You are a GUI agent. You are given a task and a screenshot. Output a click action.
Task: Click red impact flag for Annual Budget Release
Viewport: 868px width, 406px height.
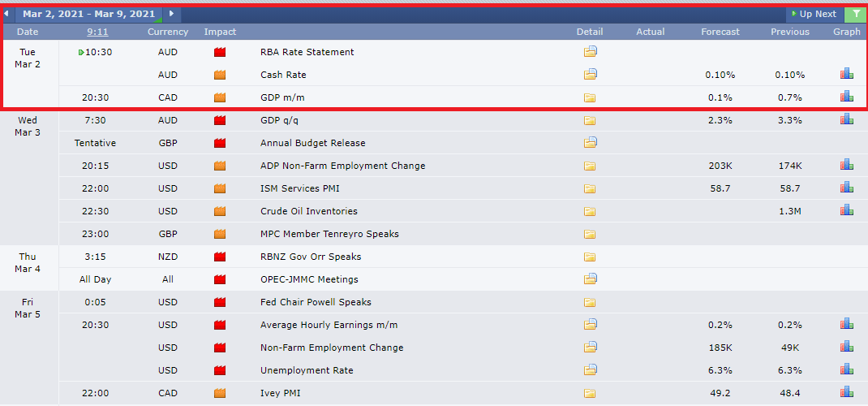pyautogui.click(x=220, y=143)
